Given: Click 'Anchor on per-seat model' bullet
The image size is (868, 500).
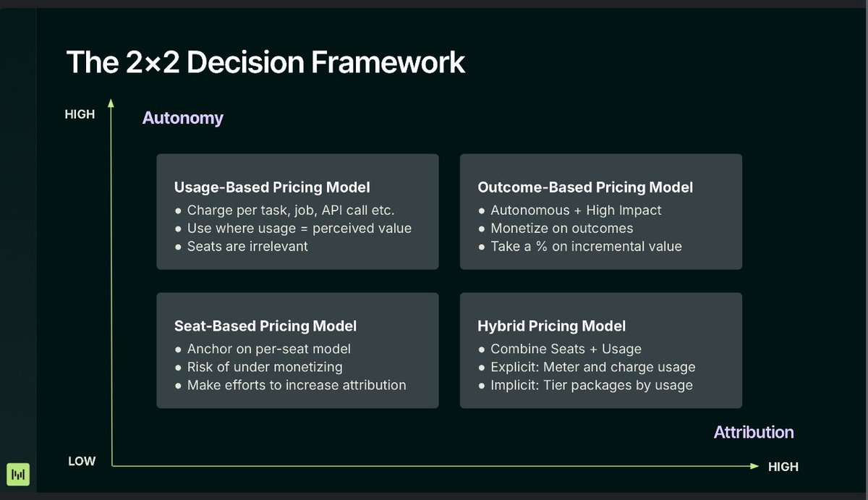Looking at the screenshot, I should coord(268,349).
